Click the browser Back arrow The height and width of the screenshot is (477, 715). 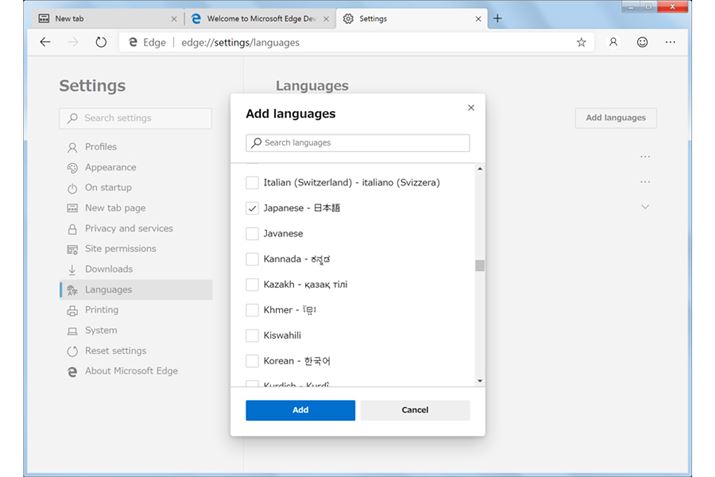coord(45,42)
